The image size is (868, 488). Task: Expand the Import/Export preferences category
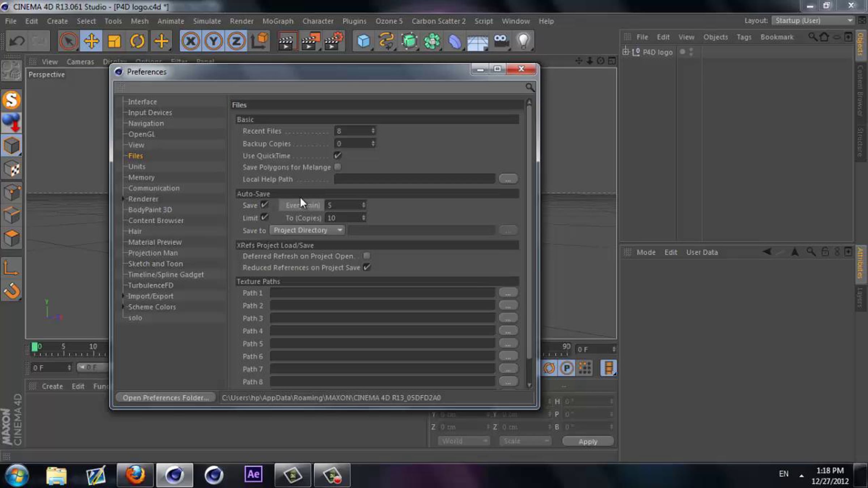click(123, 296)
